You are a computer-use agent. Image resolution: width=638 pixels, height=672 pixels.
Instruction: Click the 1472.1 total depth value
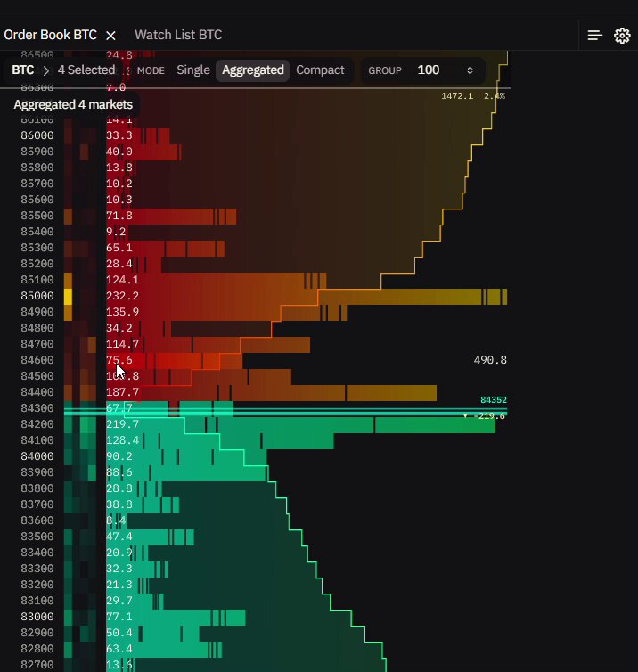point(457,96)
